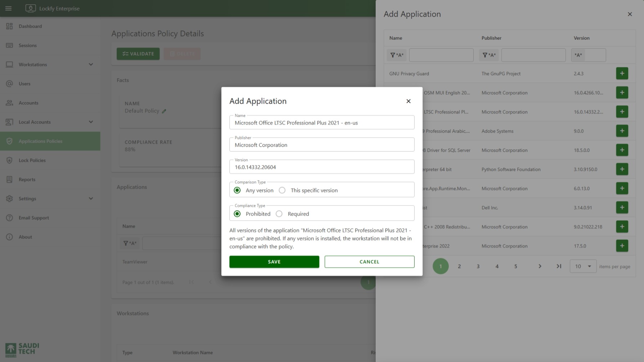
Task: Click the Validate button
Action: 138,54
